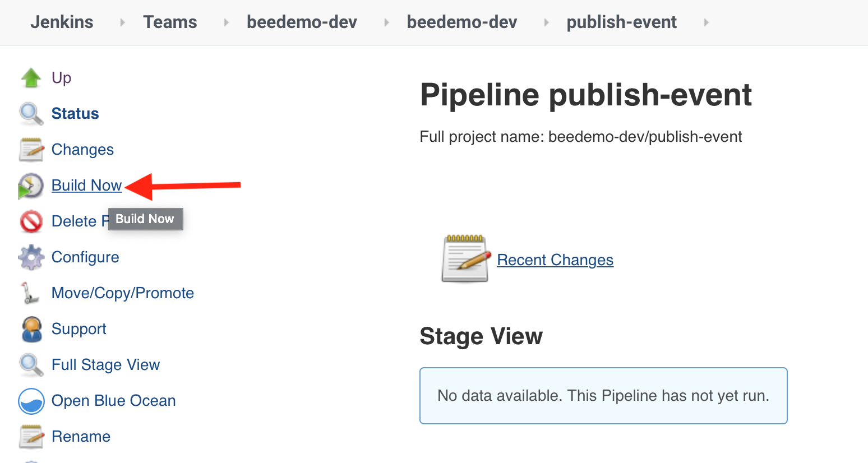Click the 'No data available' message box
The height and width of the screenshot is (463, 868).
[603, 396]
